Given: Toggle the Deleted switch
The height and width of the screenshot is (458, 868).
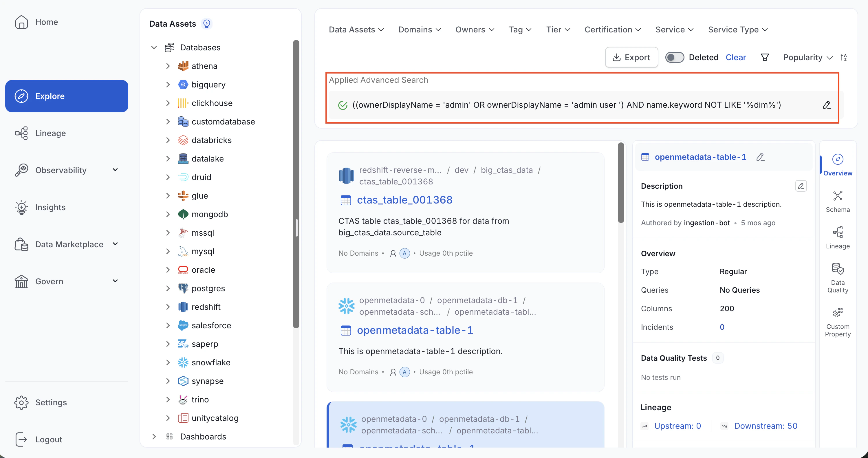Looking at the screenshot, I should pyautogui.click(x=674, y=57).
